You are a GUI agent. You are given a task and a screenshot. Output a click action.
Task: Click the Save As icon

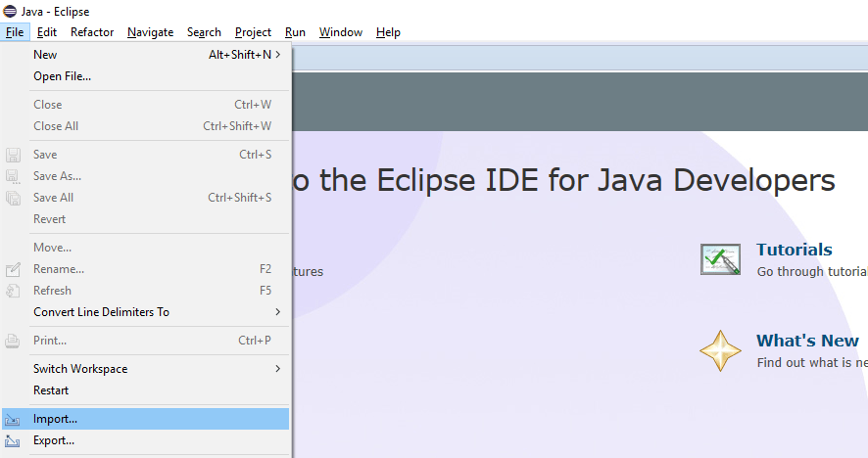click(x=13, y=176)
